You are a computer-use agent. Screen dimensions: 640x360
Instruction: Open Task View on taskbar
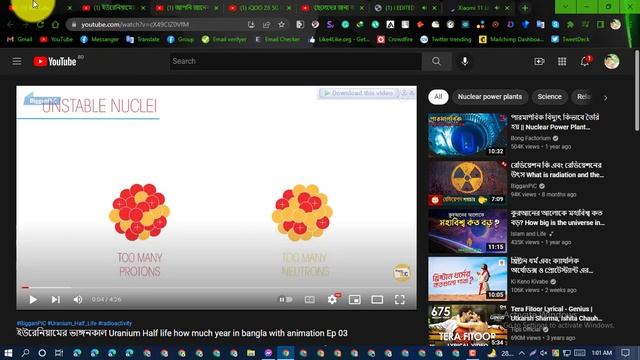(59, 353)
